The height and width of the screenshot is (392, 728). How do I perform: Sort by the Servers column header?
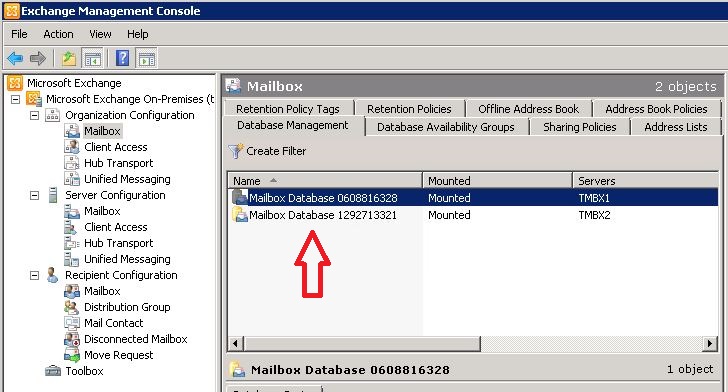[645, 181]
